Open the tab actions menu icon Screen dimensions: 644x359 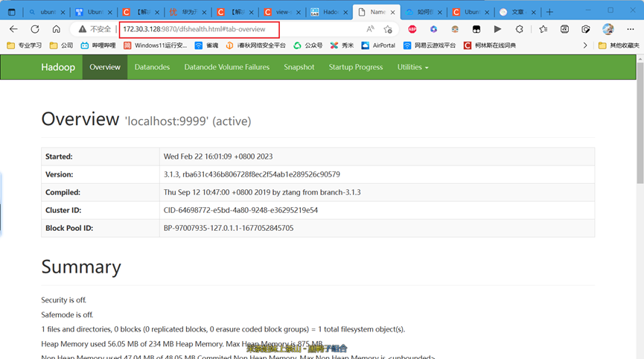tap(11, 13)
